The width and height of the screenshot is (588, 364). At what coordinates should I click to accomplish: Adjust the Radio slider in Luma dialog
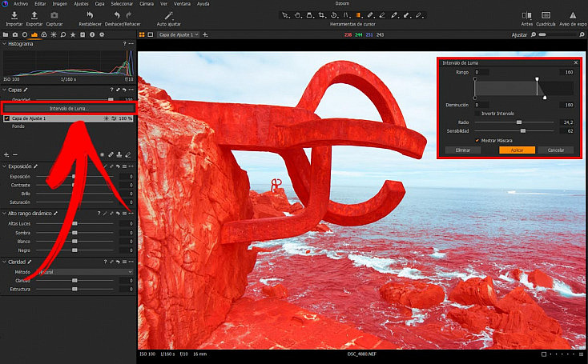coord(518,122)
